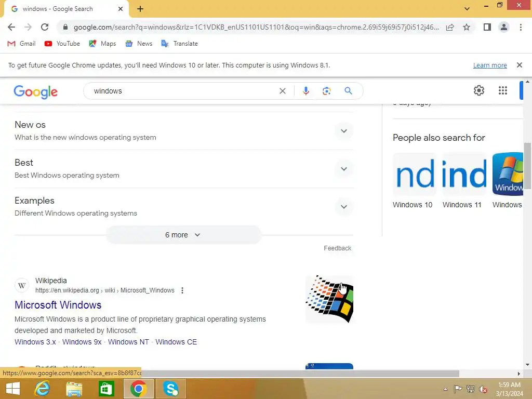Viewport: 532px width, 399px height.
Task: Open the Google apps grid
Action: (502, 90)
